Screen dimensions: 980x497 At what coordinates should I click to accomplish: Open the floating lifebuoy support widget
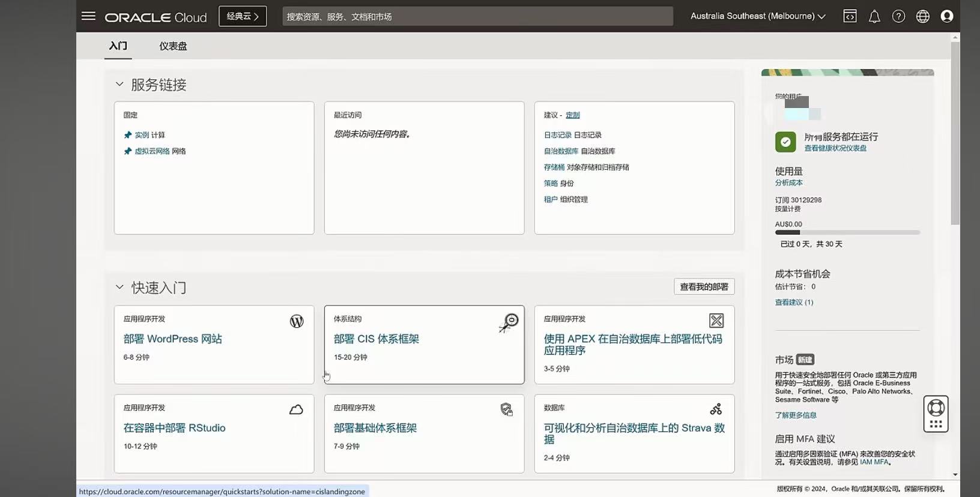[936, 414]
